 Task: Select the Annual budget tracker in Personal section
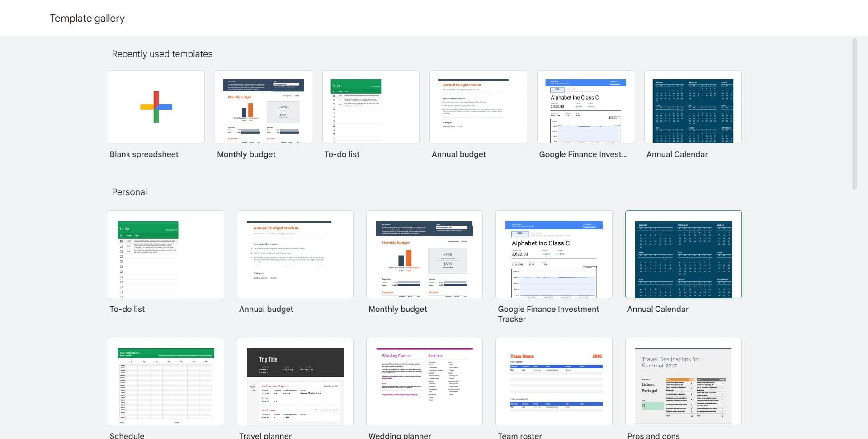(x=295, y=254)
